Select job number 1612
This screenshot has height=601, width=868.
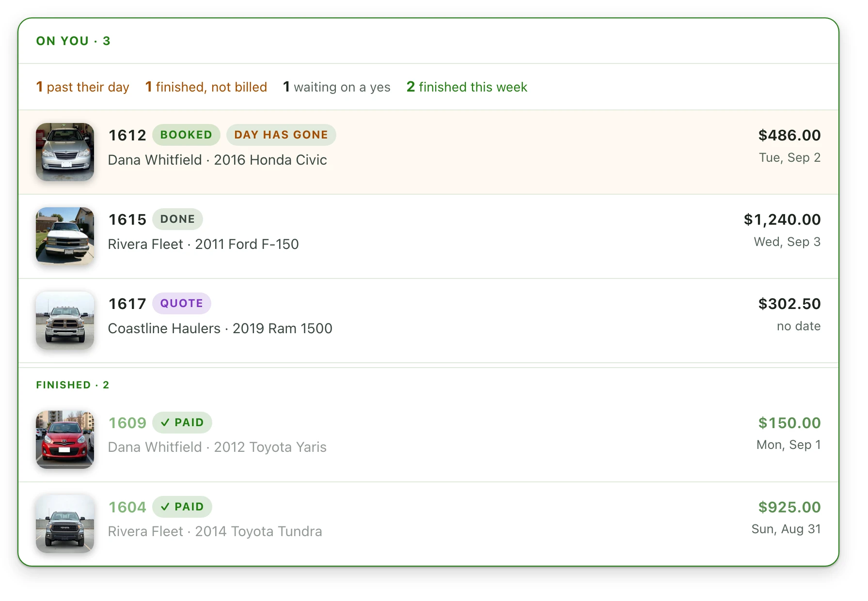127,135
